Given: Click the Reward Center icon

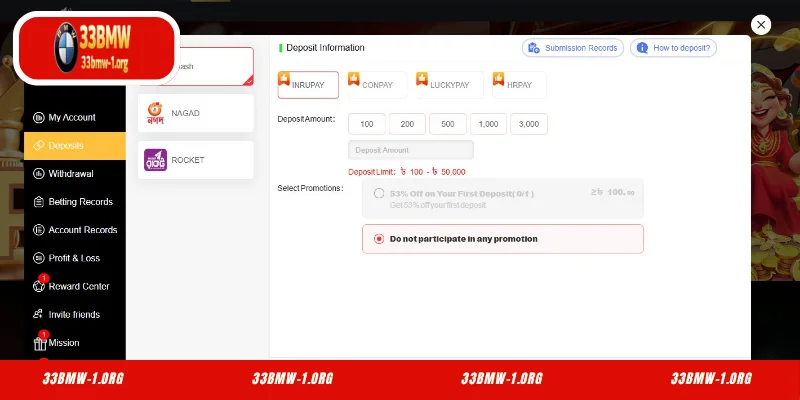Looking at the screenshot, I should [39, 286].
